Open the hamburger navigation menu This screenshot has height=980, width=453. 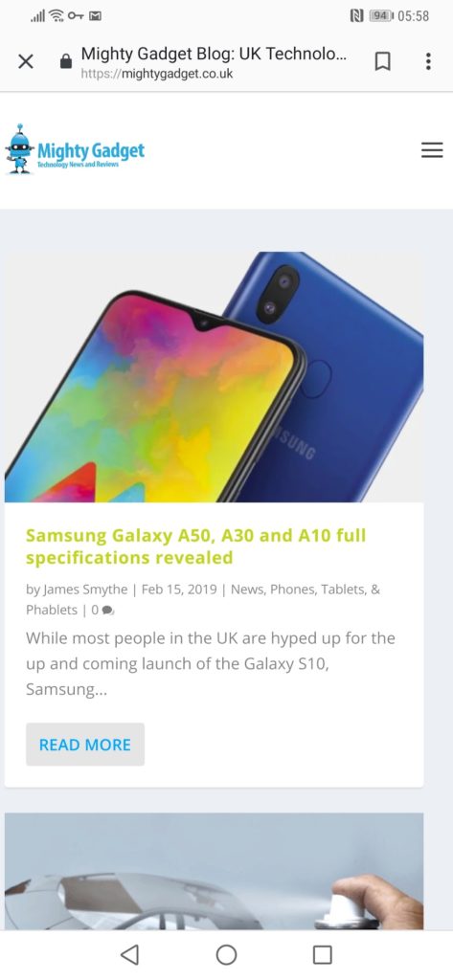(x=432, y=150)
